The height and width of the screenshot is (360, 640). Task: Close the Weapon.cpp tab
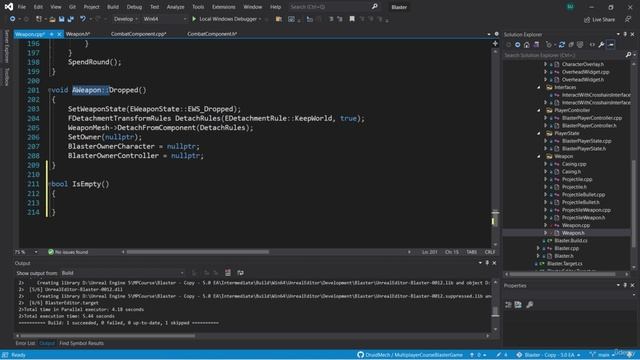pos(59,34)
